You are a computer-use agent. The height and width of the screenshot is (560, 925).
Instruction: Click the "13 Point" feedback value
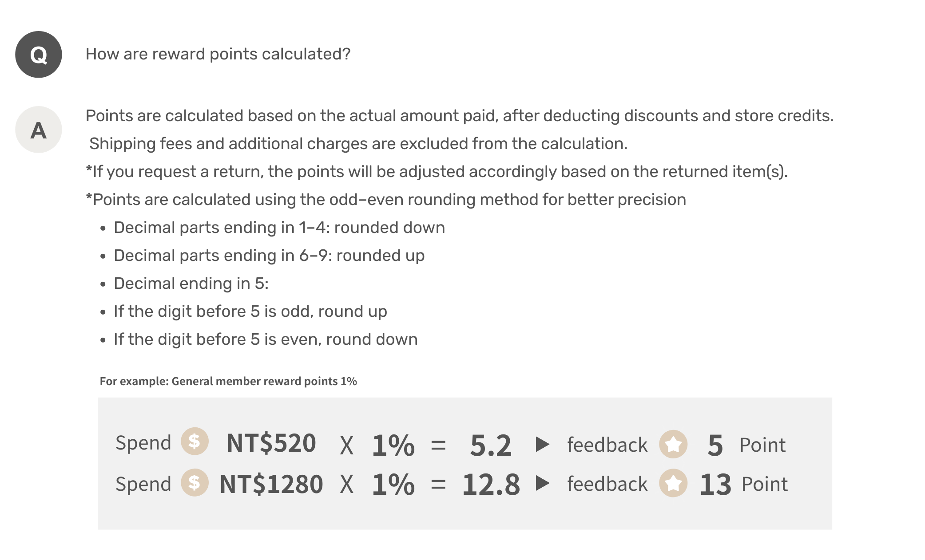743,484
